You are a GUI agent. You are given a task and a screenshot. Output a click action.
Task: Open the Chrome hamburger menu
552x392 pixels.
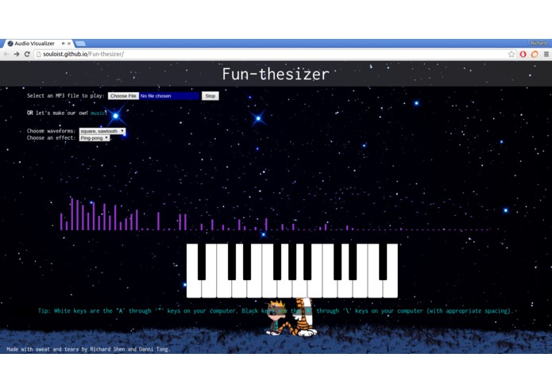pyautogui.click(x=546, y=54)
